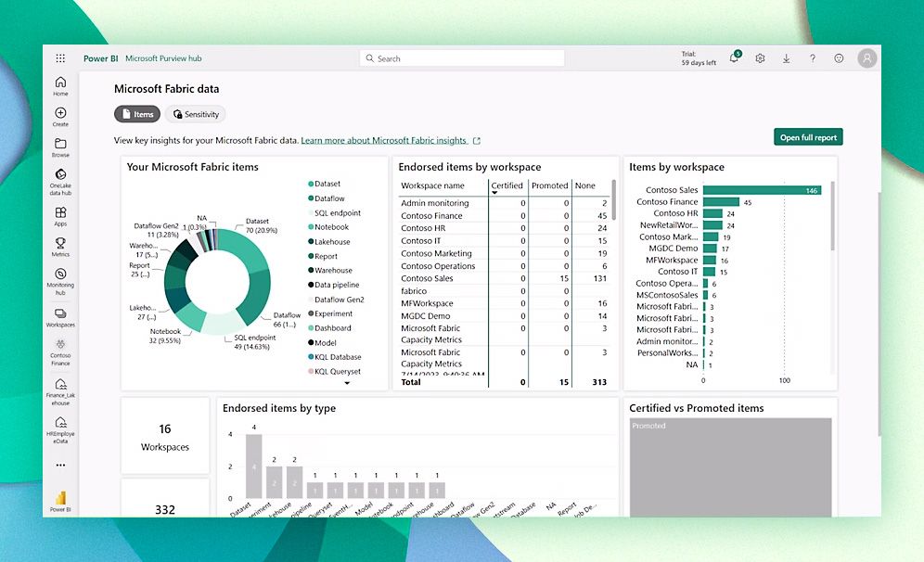Click the Power BI header title

pyautogui.click(x=101, y=58)
